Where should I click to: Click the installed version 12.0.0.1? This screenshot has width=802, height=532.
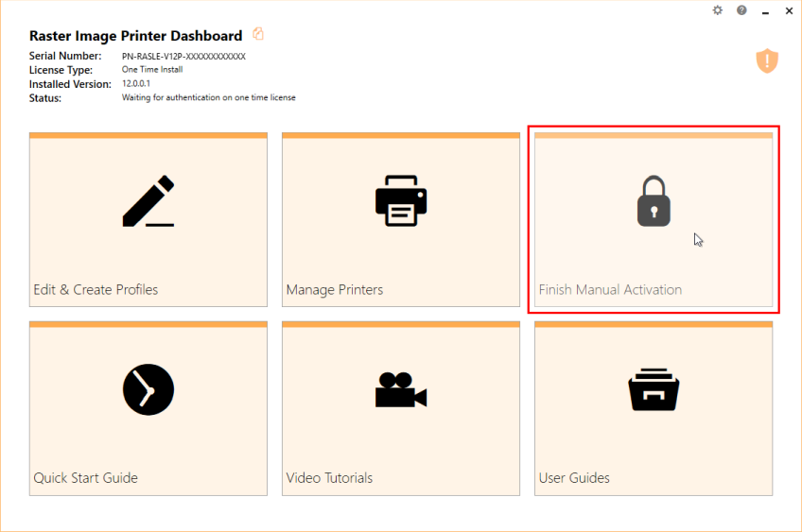(136, 83)
